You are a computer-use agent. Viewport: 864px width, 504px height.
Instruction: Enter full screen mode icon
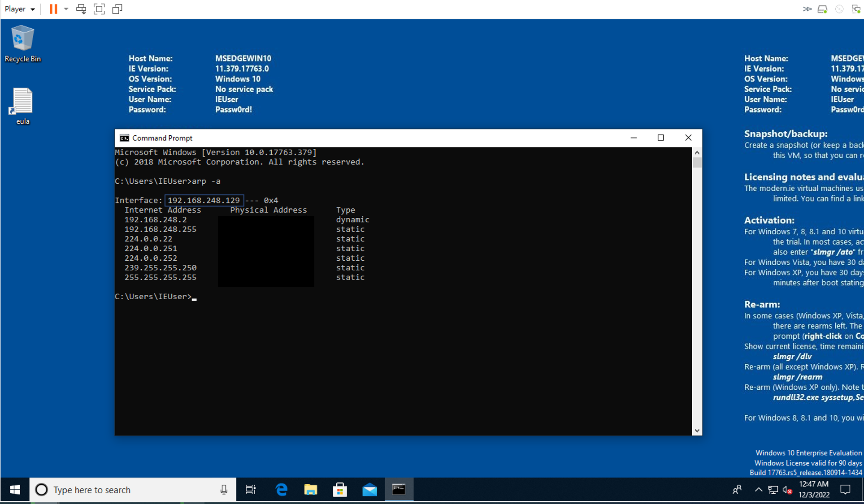(x=99, y=9)
